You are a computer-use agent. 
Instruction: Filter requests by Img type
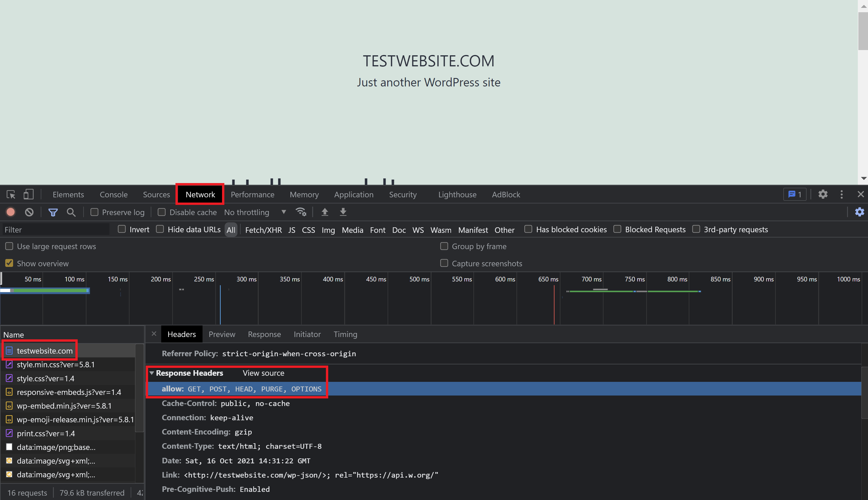tap(328, 230)
